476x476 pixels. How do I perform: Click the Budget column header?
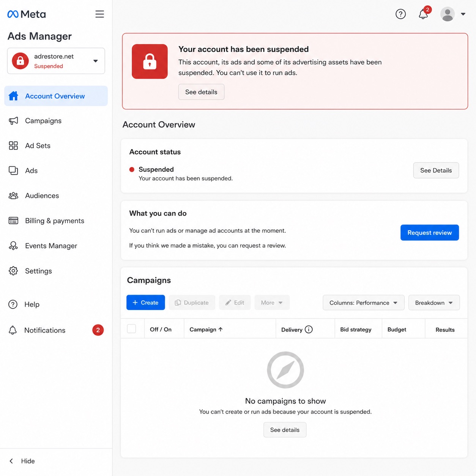coord(397,329)
